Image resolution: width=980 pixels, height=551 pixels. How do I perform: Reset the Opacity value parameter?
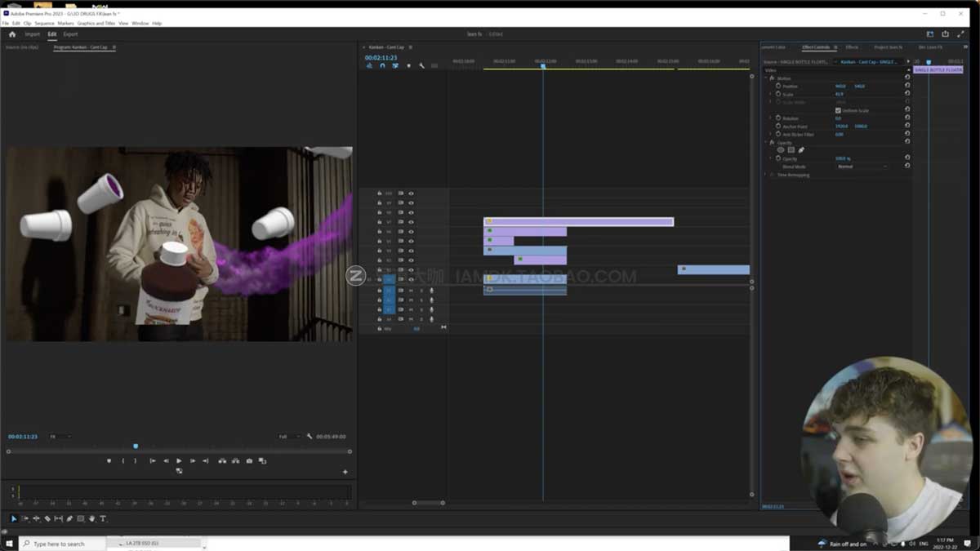pyautogui.click(x=907, y=158)
